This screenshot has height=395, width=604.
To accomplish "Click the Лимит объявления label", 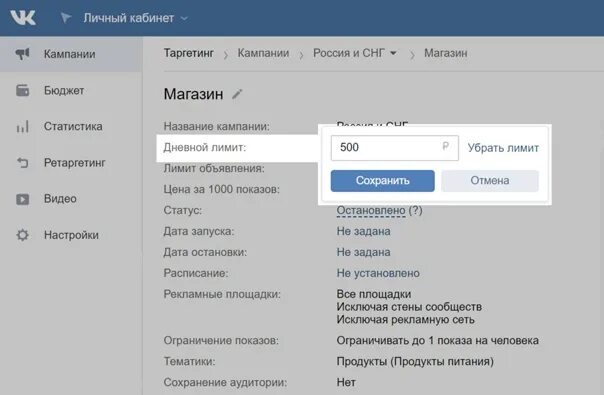I will click(214, 168).
